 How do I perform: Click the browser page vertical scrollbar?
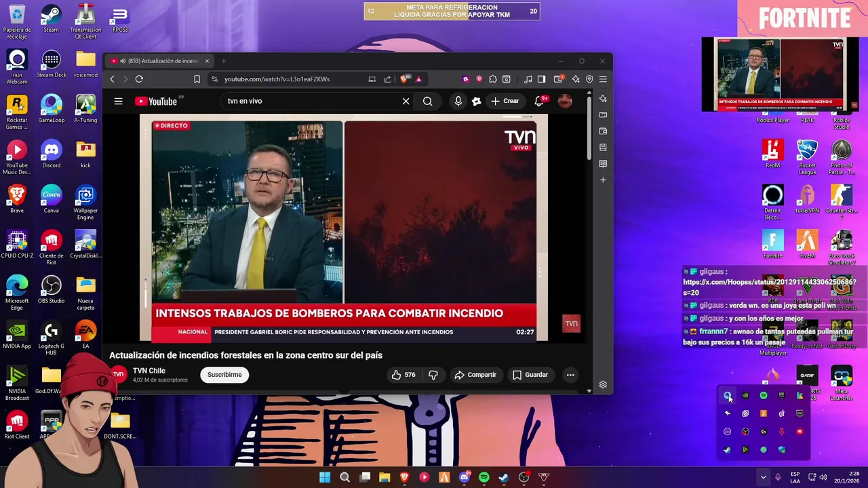tap(589, 129)
